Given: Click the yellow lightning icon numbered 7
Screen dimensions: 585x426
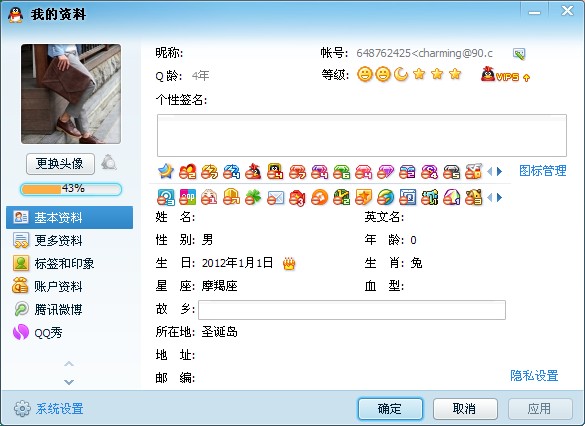Looking at the screenshot, I should (x=209, y=172).
